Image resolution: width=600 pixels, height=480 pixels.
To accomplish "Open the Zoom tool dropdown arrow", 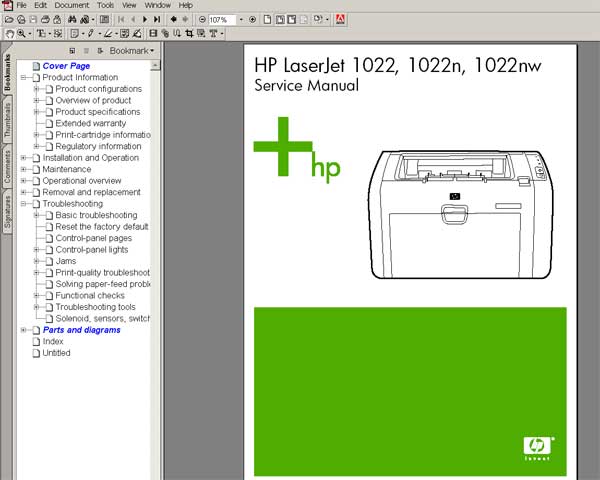I will [x=30, y=34].
